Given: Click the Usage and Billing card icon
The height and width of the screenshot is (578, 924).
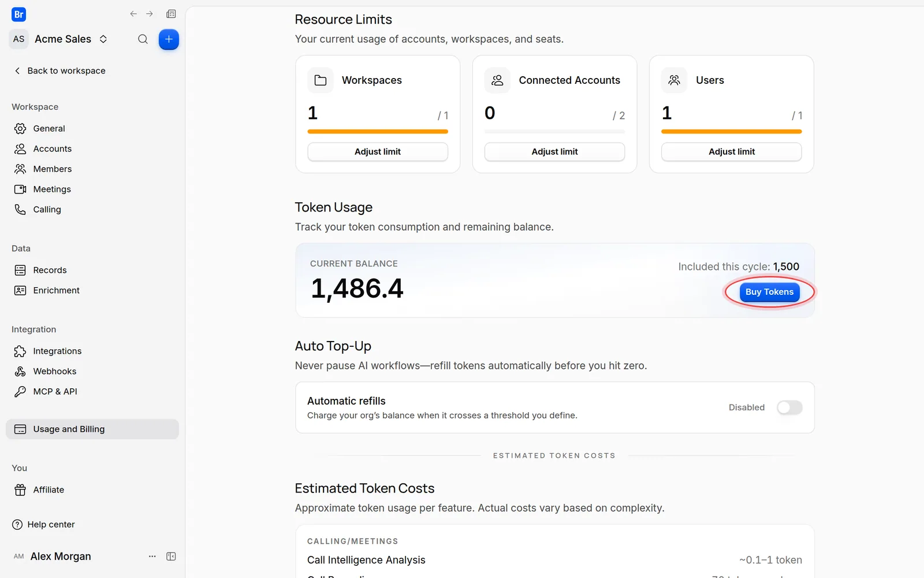Looking at the screenshot, I should tap(20, 429).
